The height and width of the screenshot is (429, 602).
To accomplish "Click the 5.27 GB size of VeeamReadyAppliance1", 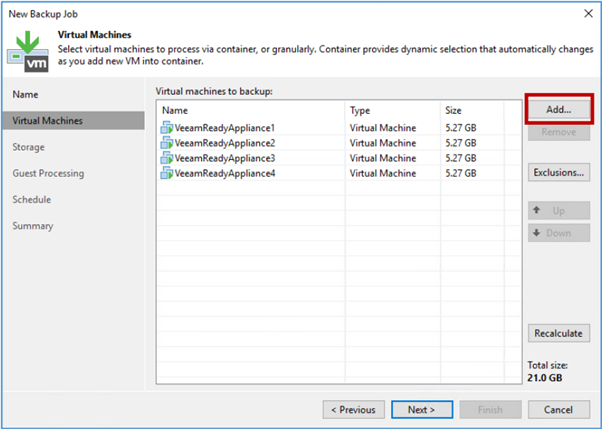I will (461, 128).
